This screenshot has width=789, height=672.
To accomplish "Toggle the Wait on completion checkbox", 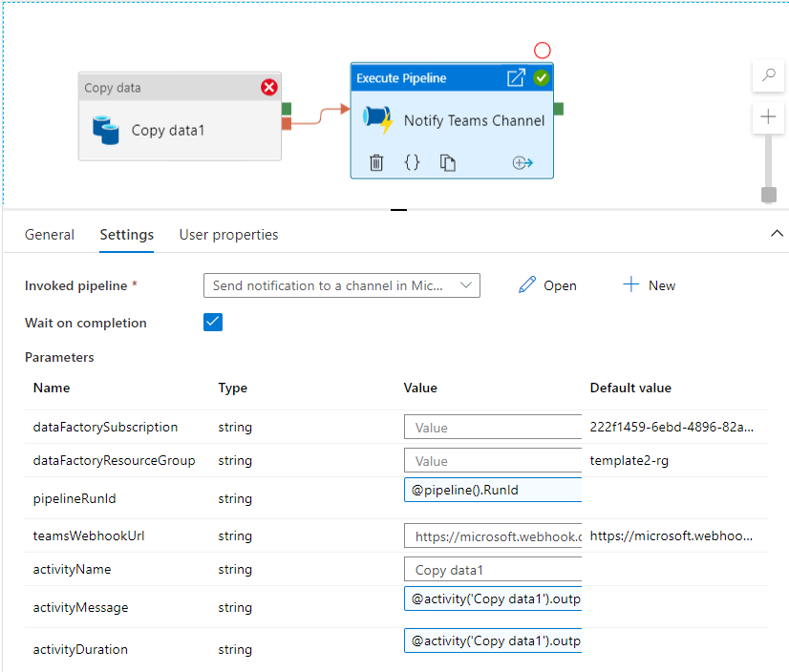I will pos(213,322).
